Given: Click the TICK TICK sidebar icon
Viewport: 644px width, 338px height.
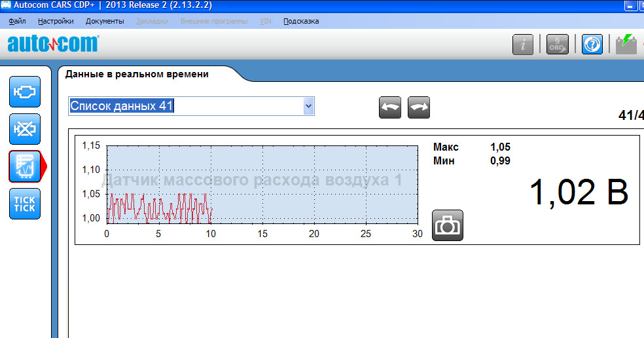Looking at the screenshot, I should pyautogui.click(x=25, y=204).
